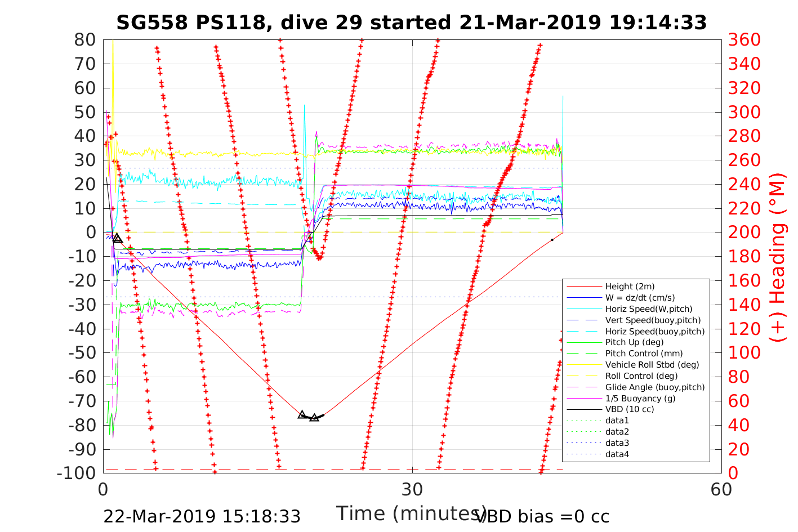The width and height of the screenshot is (798, 532).
Task: Click the red '280' heading tick label
Action: click(x=744, y=136)
